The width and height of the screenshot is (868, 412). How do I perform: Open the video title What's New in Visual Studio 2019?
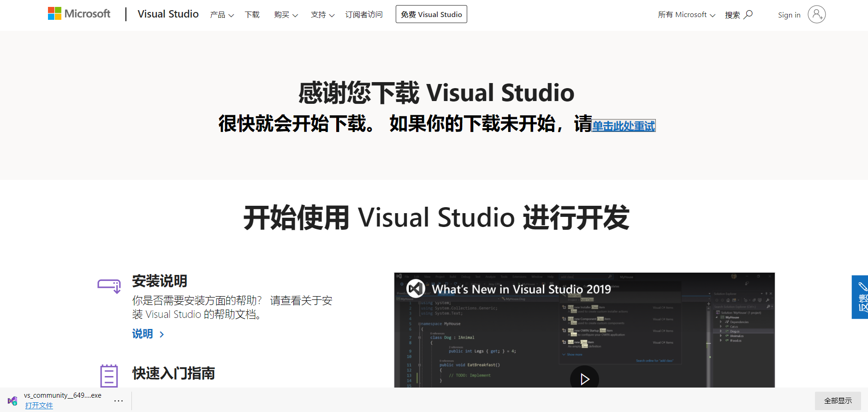click(521, 289)
